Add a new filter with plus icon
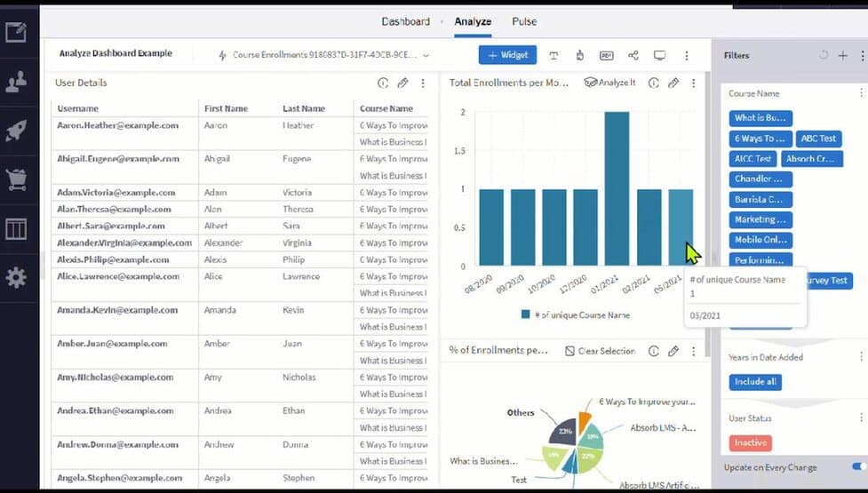The width and height of the screenshot is (868, 493). 842,55
